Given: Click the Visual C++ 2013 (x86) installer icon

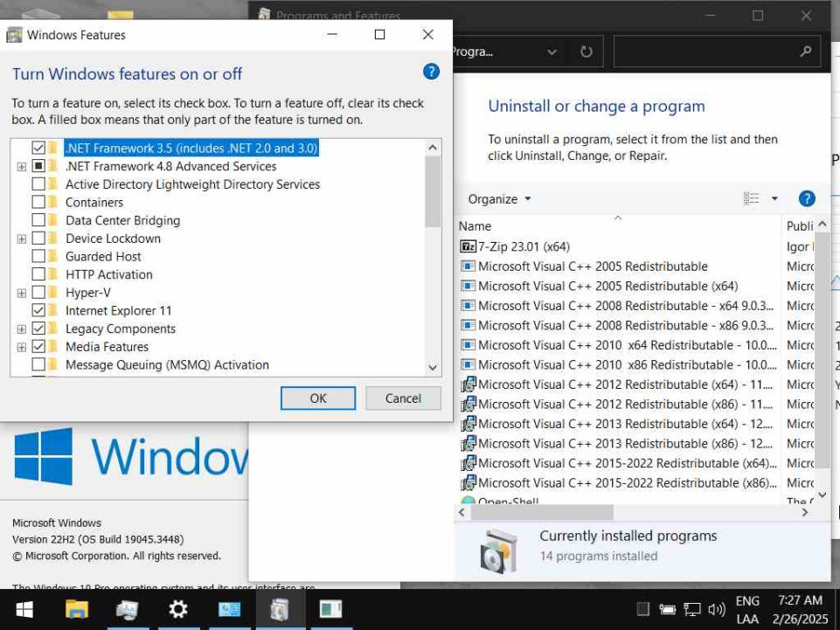Looking at the screenshot, I should pos(469,443).
